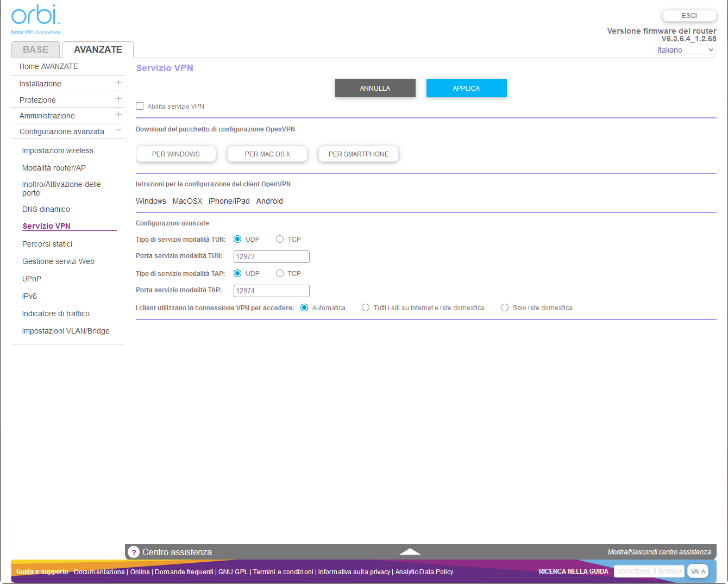
Task: Open DNS dinamico settings
Action: (46, 209)
